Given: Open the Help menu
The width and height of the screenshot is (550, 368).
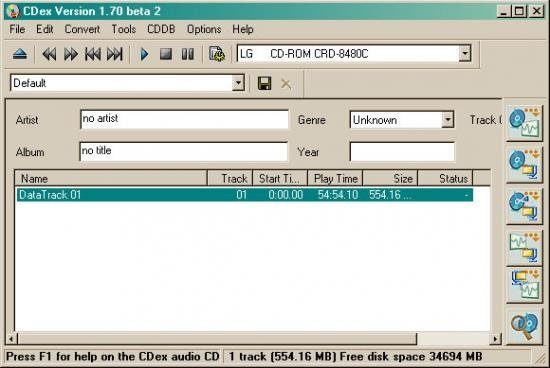Looking at the screenshot, I should [243, 29].
